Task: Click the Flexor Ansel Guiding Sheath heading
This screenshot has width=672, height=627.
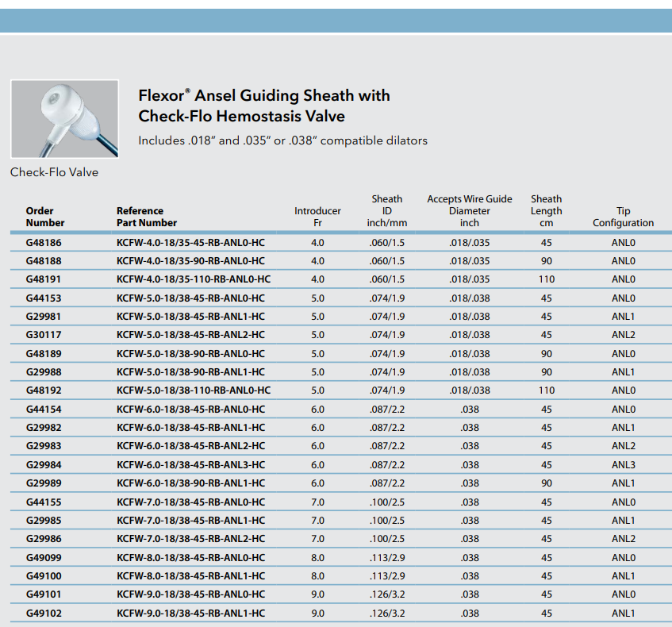Action: coord(264,106)
